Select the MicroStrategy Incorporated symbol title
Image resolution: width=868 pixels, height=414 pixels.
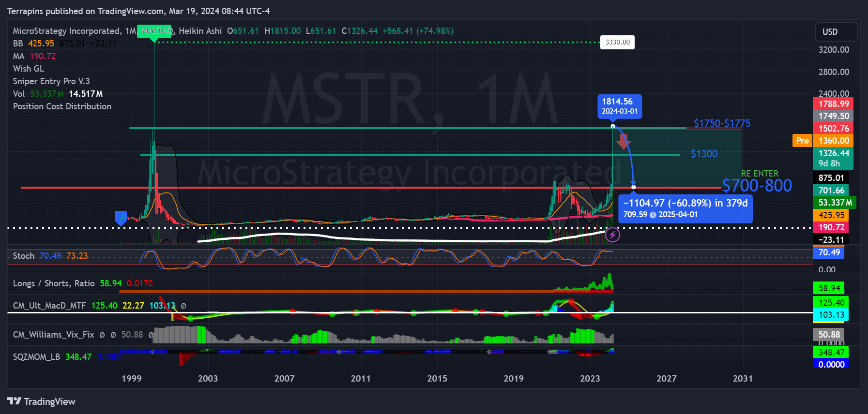pyautogui.click(x=66, y=31)
